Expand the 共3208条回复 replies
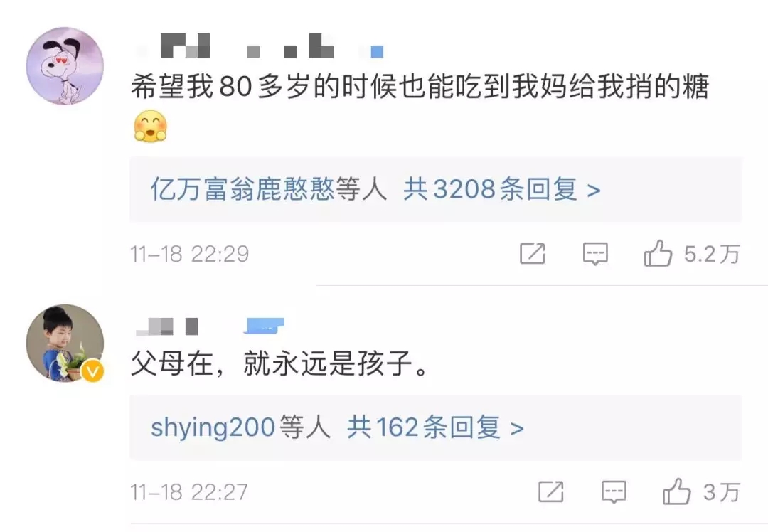The height and width of the screenshot is (532, 768). [x=501, y=189]
